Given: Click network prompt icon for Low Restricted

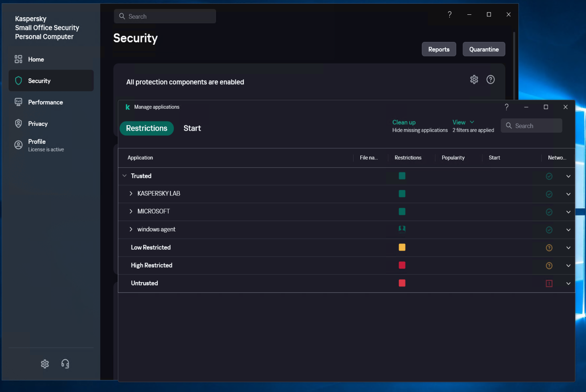Looking at the screenshot, I should tap(549, 248).
